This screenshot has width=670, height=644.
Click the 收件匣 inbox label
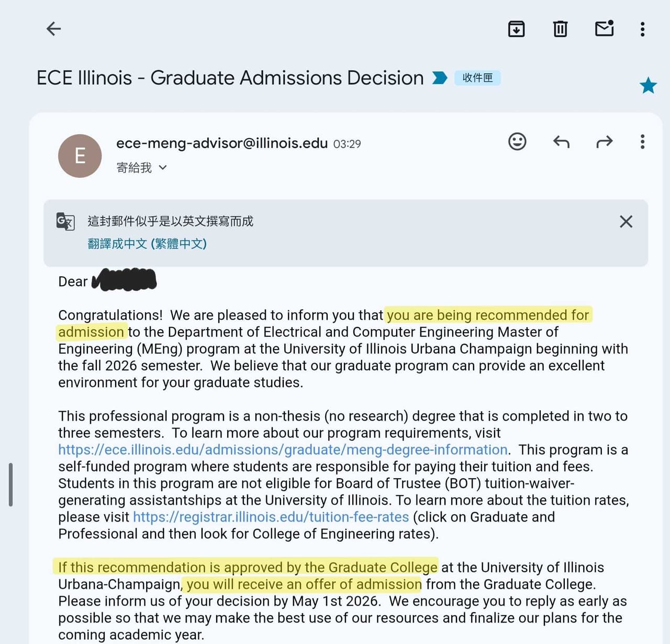click(x=477, y=78)
